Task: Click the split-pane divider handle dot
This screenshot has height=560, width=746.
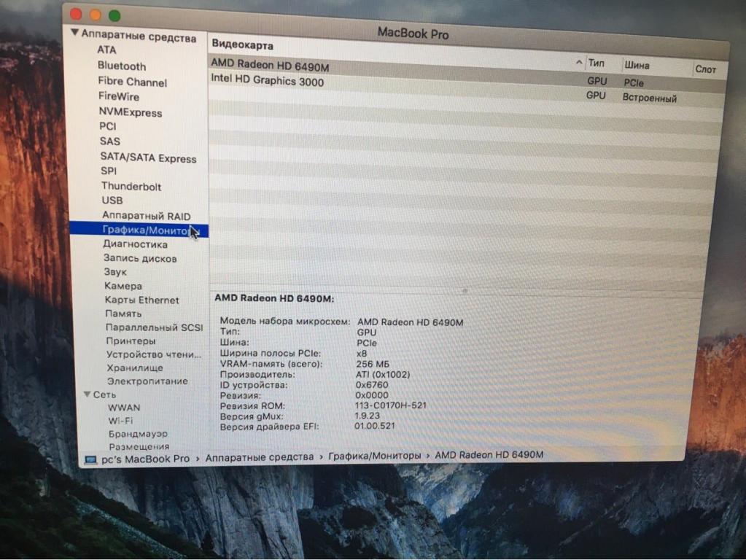Action: pos(465,291)
